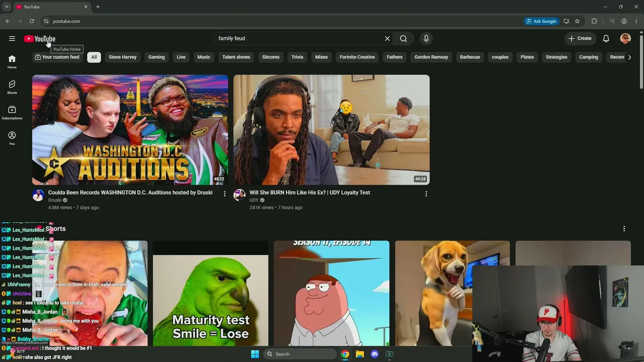The width and height of the screenshot is (644, 362).
Task: Open the YouTube notifications bell
Action: [606, 39]
